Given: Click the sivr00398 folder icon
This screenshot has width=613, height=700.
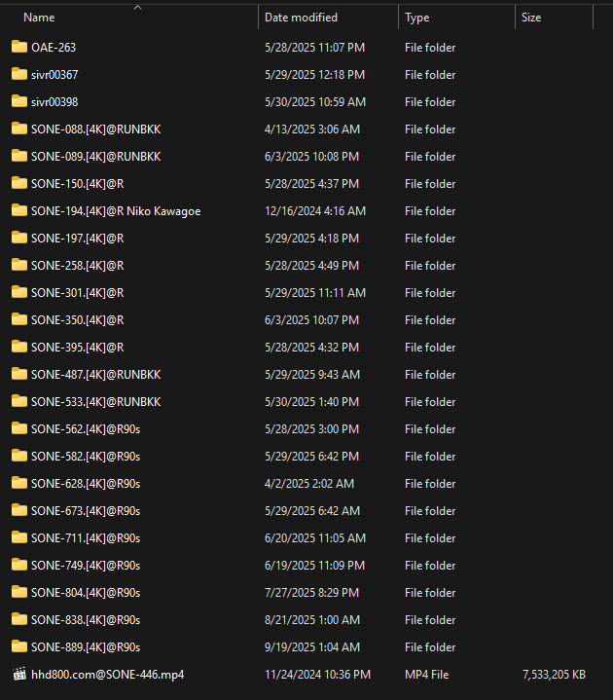Looking at the screenshot, I should click(19, 101).
